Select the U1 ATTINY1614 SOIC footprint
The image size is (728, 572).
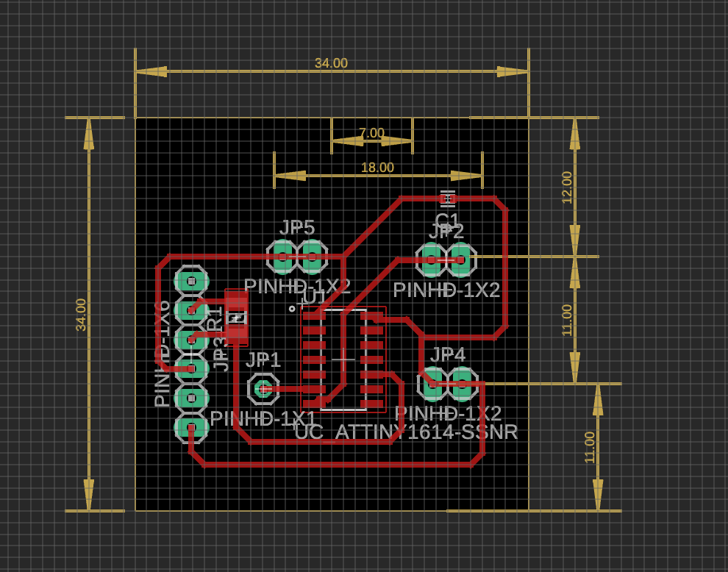pyautogui.click(x=342, y=358)
